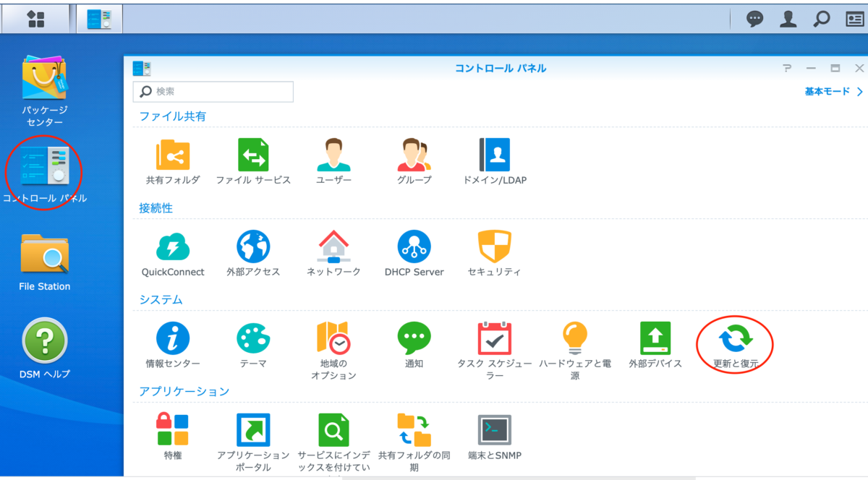Viewport: 868px width, 480px height.
Task: Open 端末とSNMP settings
Action: (x=494, y=434)
